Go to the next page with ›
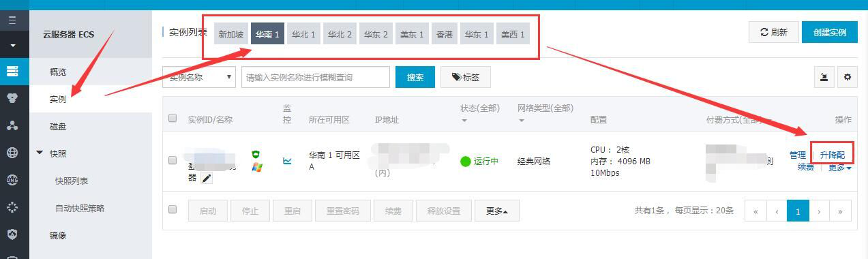Viewport: 868px width, 259px height. [819, 211]
